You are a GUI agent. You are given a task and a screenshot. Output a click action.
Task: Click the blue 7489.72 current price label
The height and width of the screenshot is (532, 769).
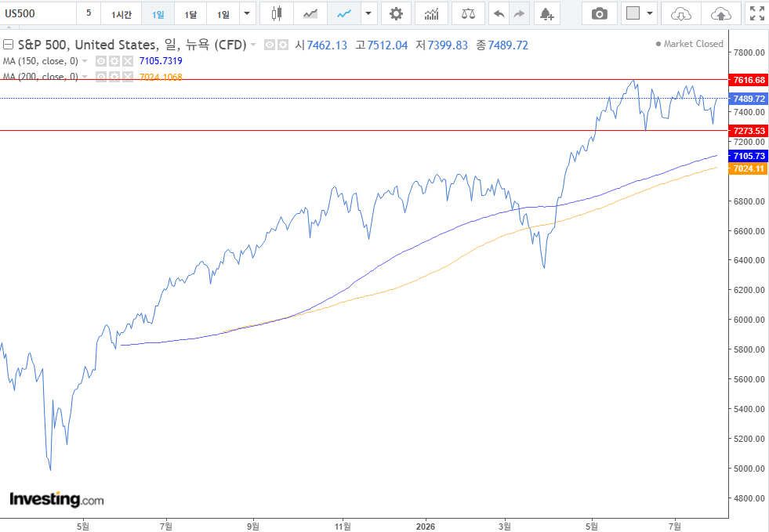click(749, 99)
